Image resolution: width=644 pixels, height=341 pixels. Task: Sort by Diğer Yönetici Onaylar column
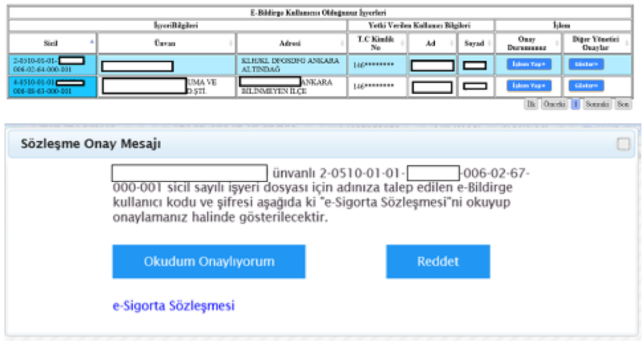click(597, 43)
